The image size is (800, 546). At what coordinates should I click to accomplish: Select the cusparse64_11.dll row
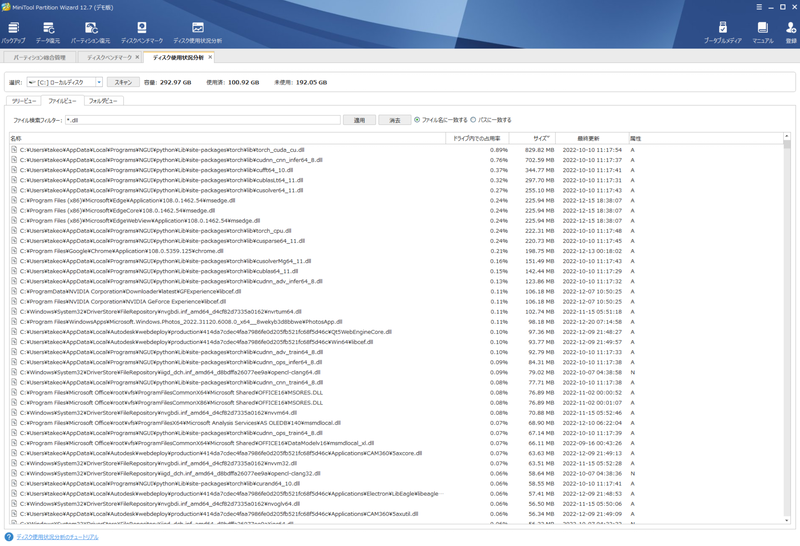pyautogui.click(x=396, y=241)
